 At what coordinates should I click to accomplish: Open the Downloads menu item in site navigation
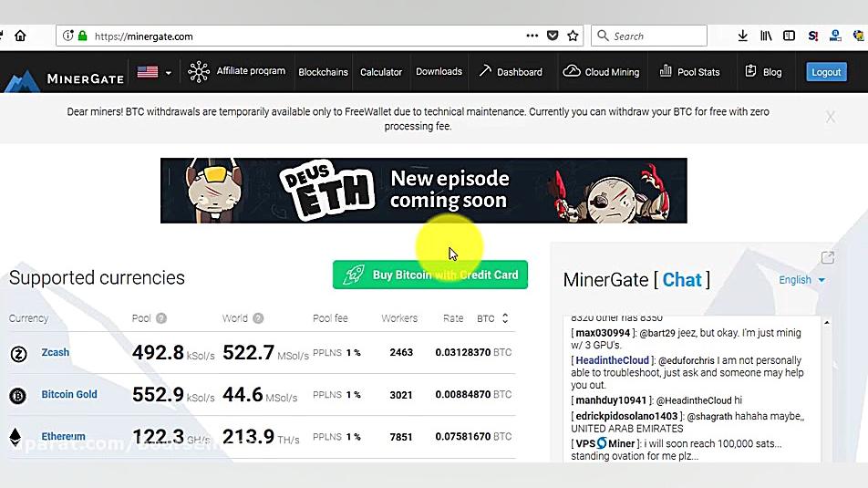439,71
